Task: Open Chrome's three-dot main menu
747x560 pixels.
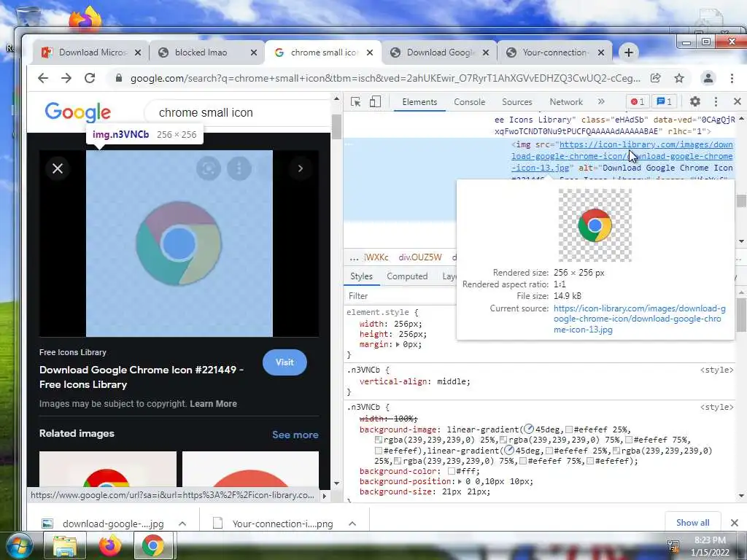Action: [x=732, y=78]
